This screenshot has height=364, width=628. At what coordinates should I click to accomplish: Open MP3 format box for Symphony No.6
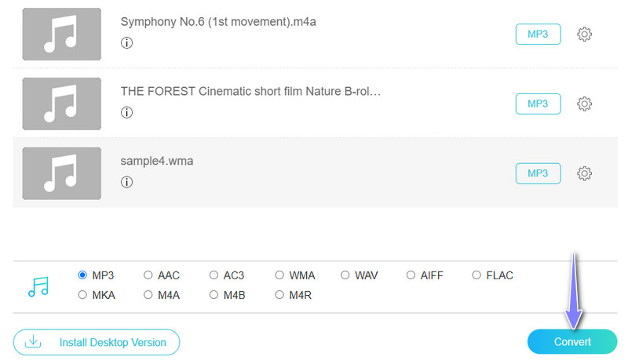coord(538,34)
